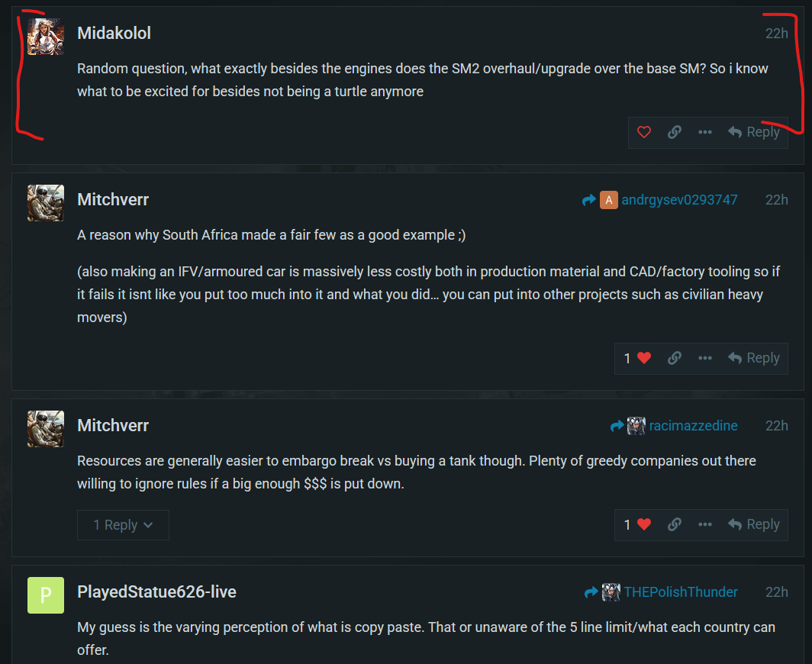Click Reply on Mitchverr's embargo post
This screenshot has height=664, width=812.
(753, 524)
